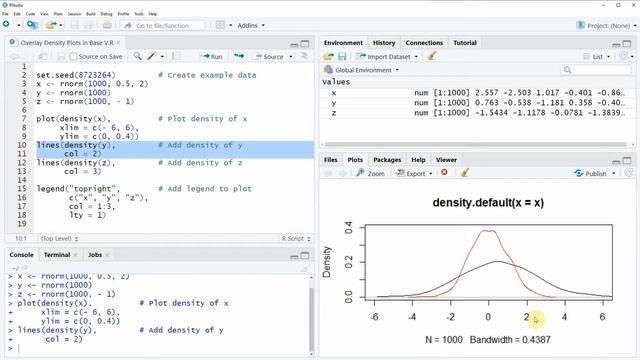Click the Compile Report notebook icon

176,56
